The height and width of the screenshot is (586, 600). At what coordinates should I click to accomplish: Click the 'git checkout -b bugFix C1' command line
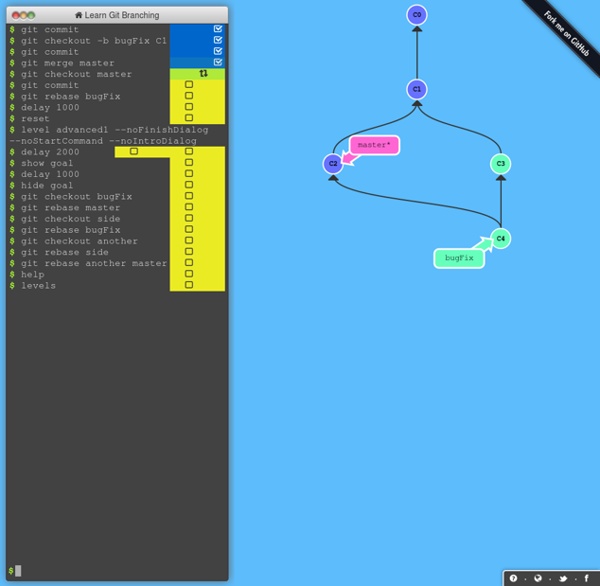tap(94, 41)
